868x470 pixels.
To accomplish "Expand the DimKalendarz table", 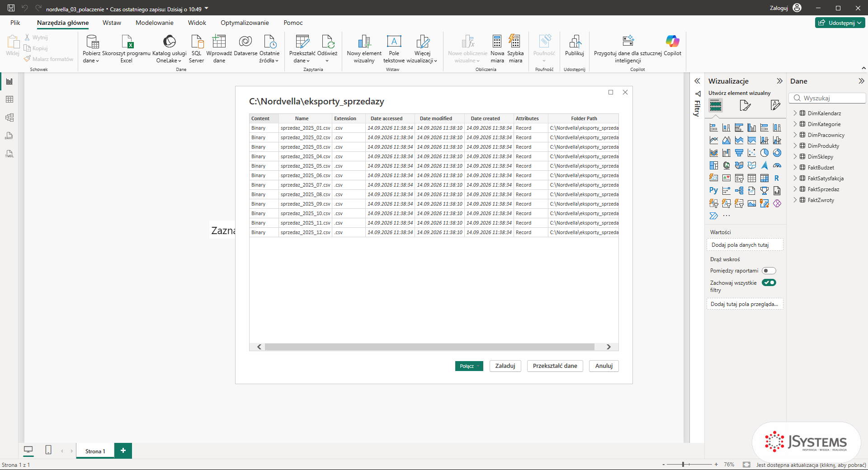I will point(795,113).
